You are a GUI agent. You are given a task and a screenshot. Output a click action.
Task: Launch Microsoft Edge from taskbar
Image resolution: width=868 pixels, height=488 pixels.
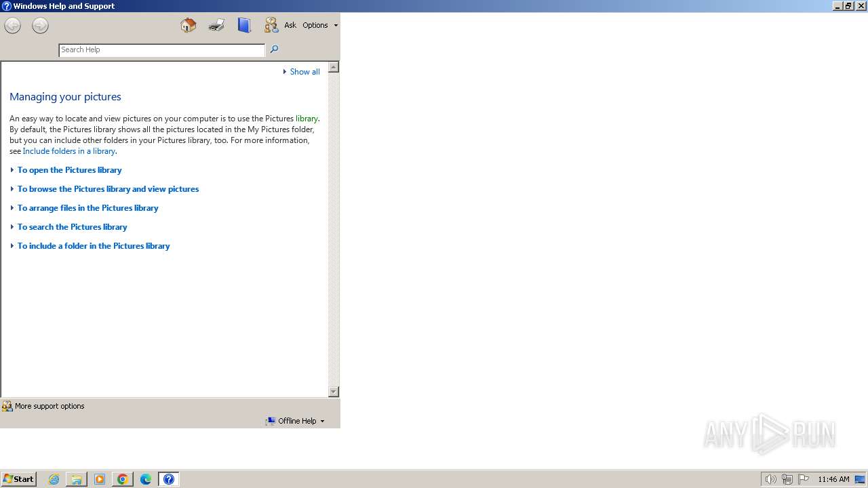pos(146,479)
